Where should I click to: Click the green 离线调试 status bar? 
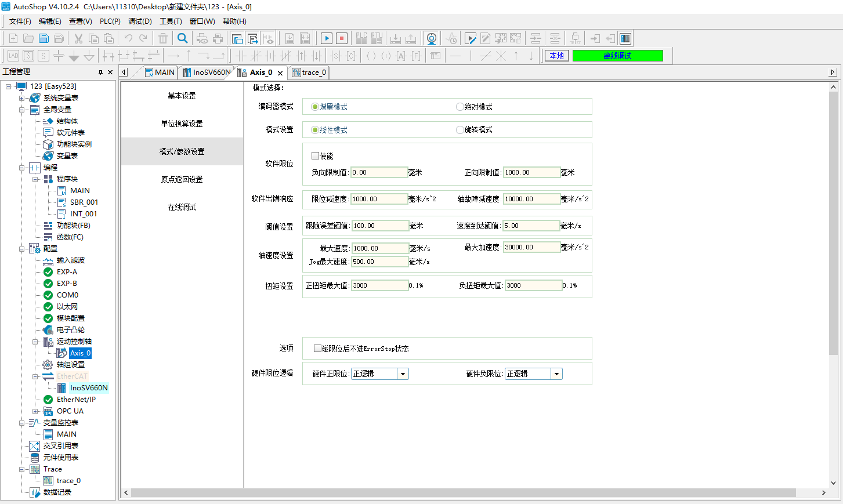click(x=617, y=56)
